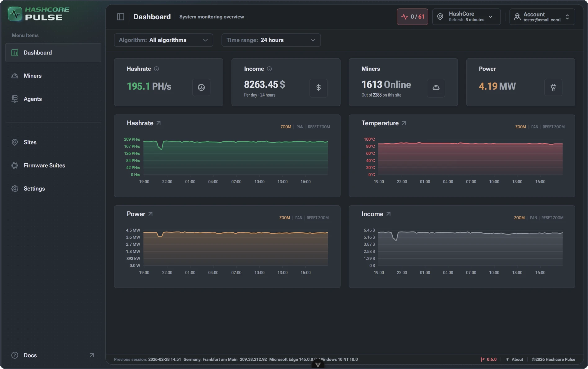Open the HashCore site selector dropdown

click(466, 17)
